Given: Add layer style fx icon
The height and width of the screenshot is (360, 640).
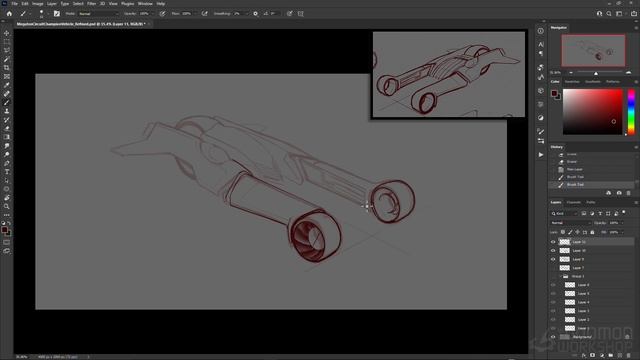Looking at the screenshot, I should 584,356.
